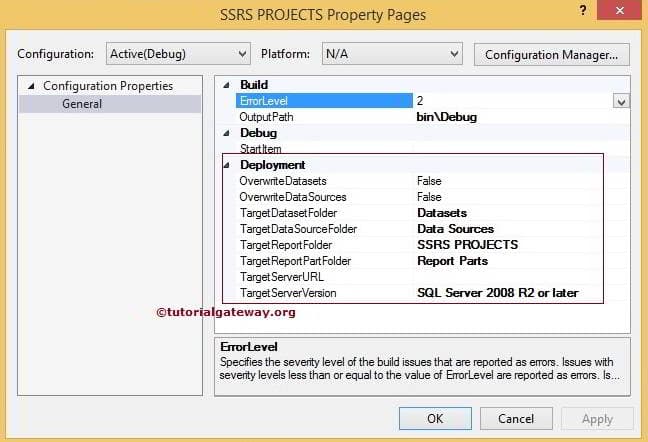Viewport: 648px width, 442px height.
Task: Select the OverwriteDatasets property
Action: pos(283,181)
